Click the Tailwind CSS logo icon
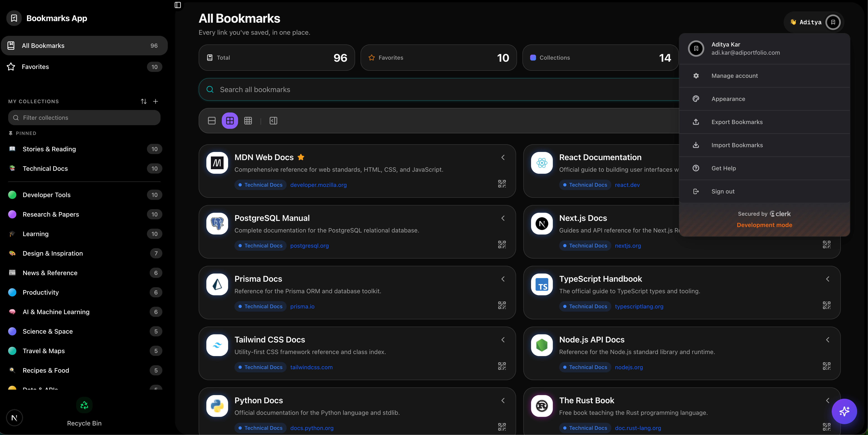This screenshot has width=868, height=435. tap(217, 345)
